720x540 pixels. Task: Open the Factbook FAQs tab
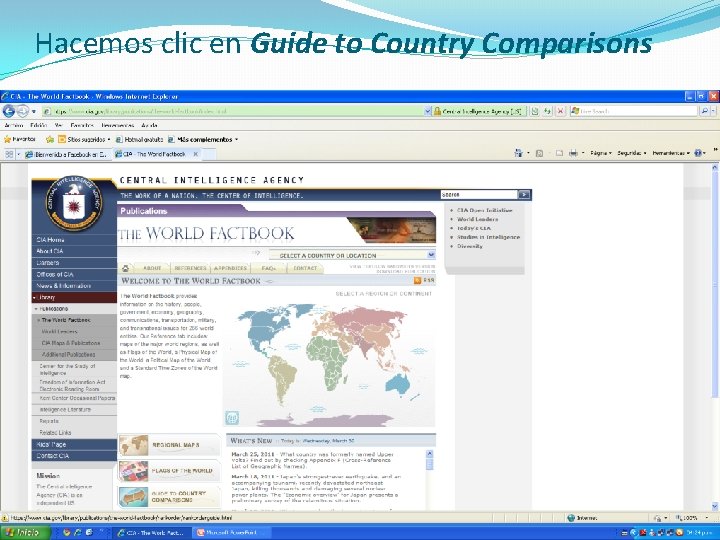(269, 268)
